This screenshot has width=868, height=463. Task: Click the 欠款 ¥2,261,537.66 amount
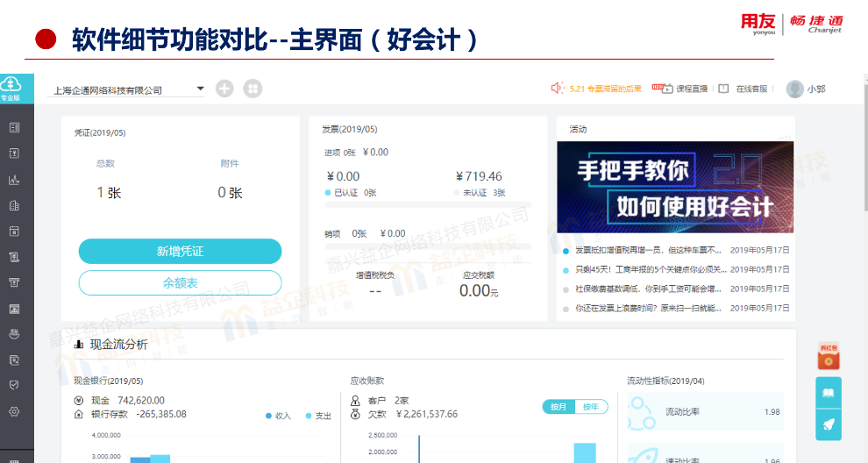coord(427,414)
